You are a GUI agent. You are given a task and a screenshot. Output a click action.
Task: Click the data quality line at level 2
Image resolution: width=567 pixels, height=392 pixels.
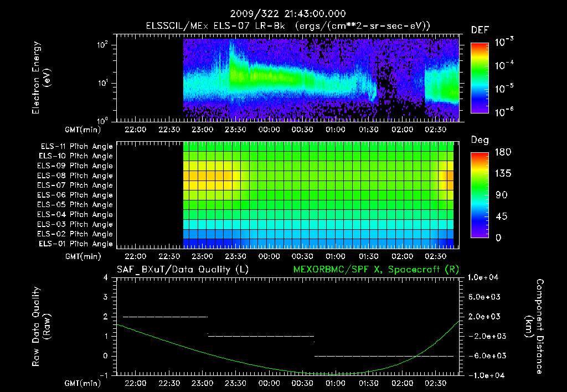coord(165,317)
